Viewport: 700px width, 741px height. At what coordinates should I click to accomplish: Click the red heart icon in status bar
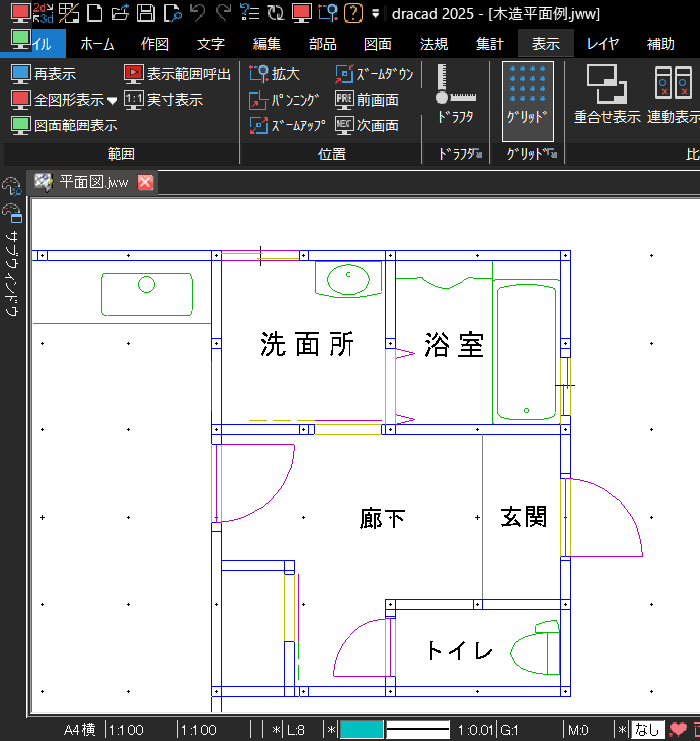678,730
